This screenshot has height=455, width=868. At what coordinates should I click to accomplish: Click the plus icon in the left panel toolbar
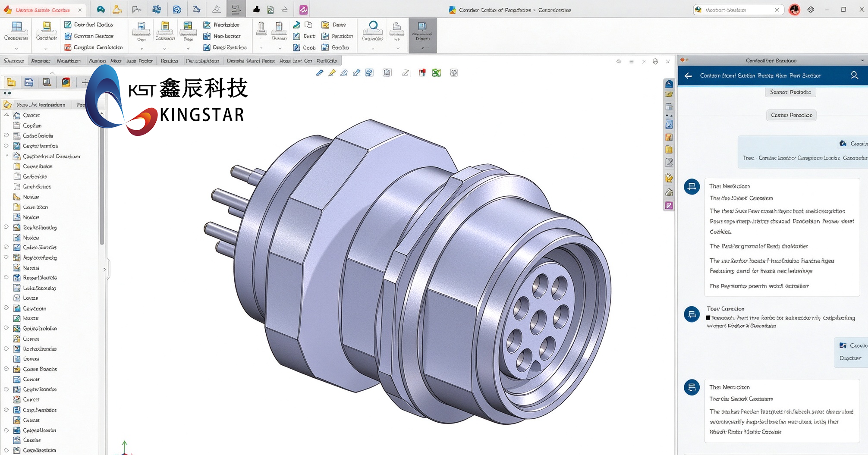pos(85,82)
